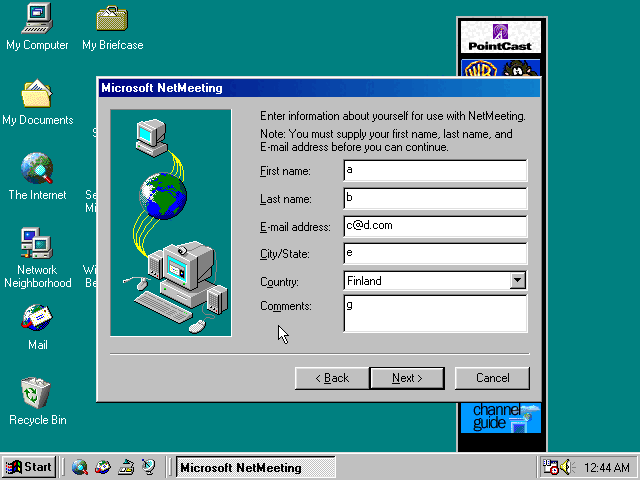Image resolution: width=640 pixels, height=480 pixels.
Task: Click the Back button
Action: pyautogui.click(x=332, y=378)
